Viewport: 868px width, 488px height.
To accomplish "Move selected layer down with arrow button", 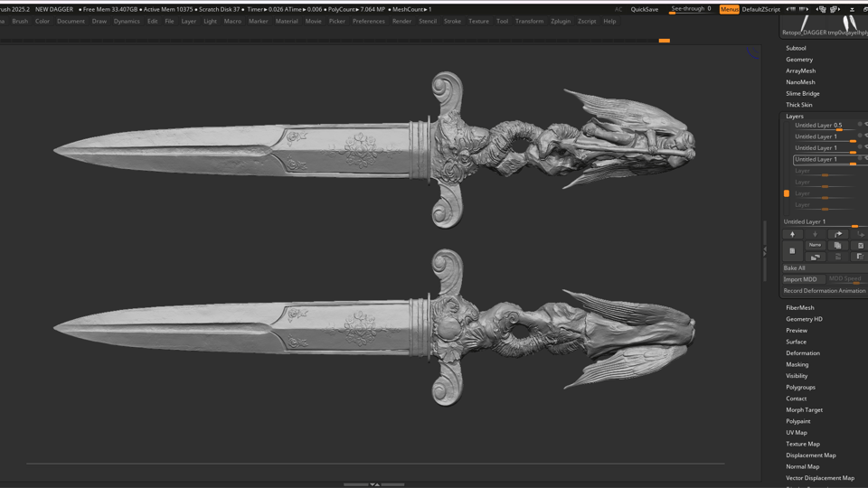I will pyautogui.click(x=815, y=234).
